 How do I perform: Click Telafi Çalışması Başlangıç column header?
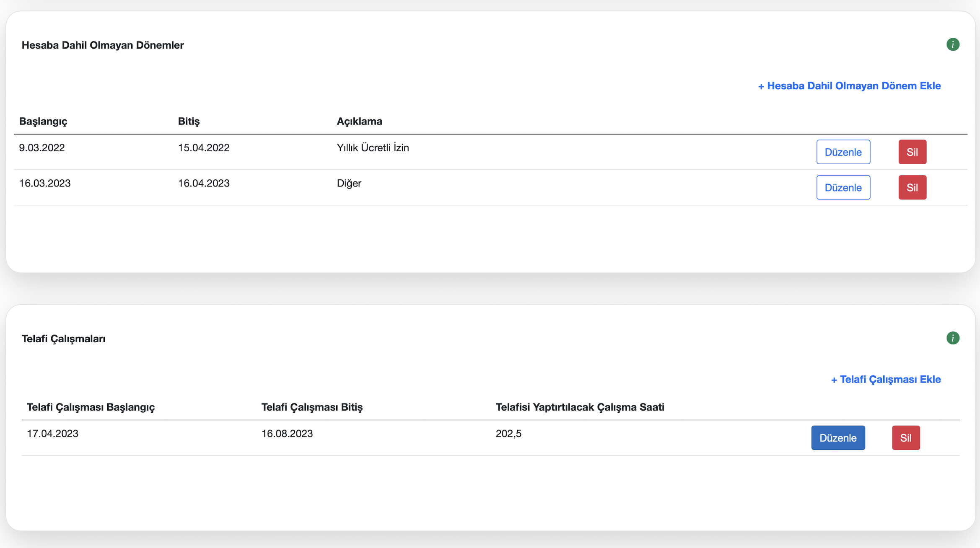(91, 407)
